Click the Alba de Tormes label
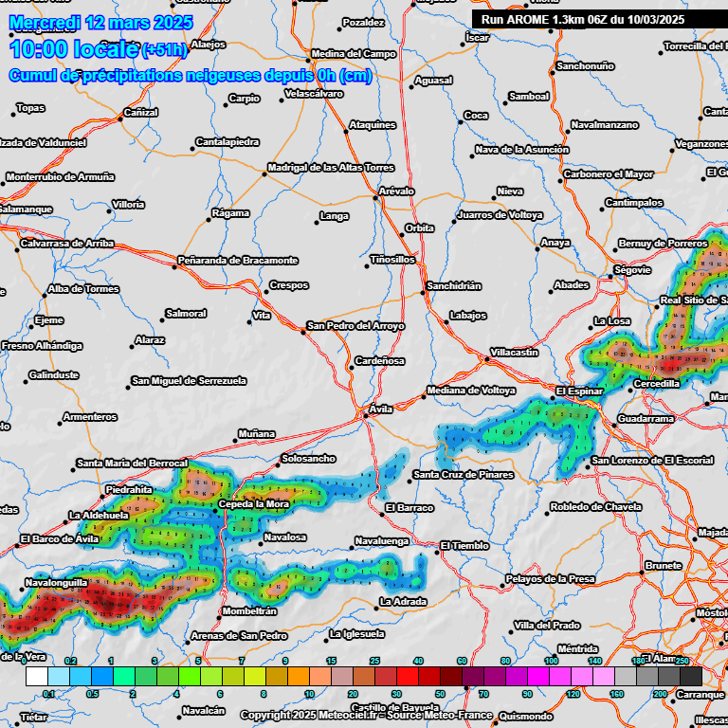 coord(83,289)
